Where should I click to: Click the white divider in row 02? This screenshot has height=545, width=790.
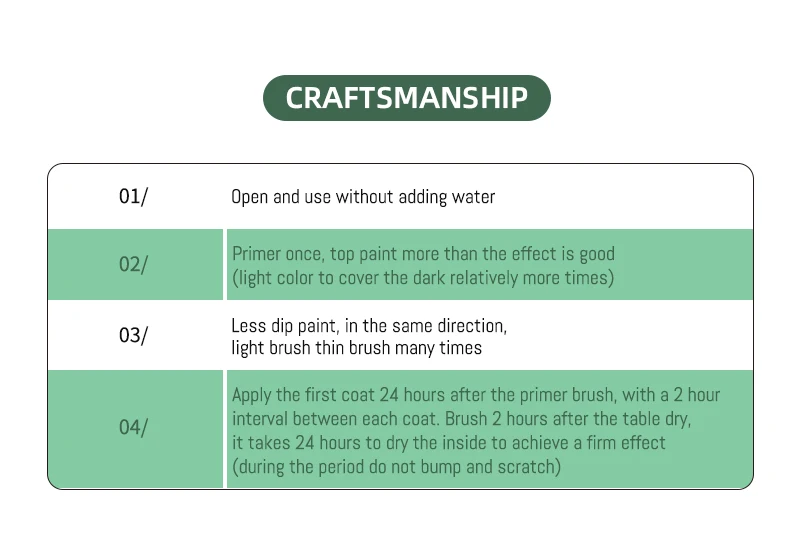[225, 265]
